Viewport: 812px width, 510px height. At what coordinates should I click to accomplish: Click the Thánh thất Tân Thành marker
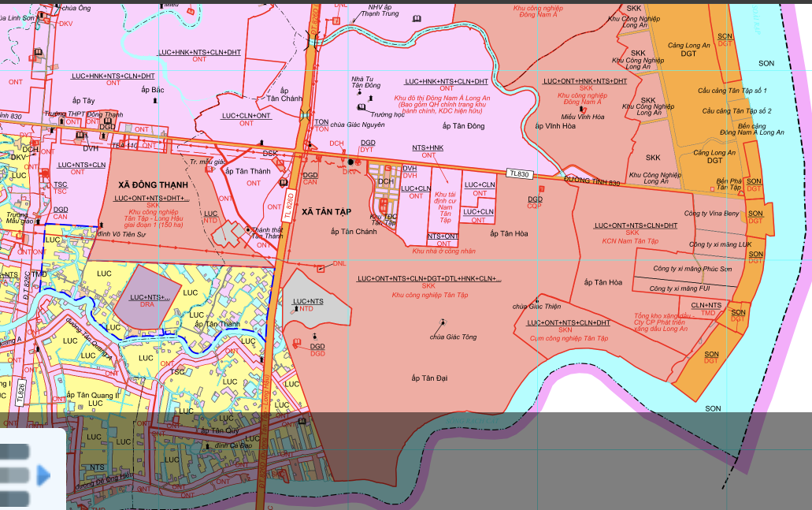(248, 229)
